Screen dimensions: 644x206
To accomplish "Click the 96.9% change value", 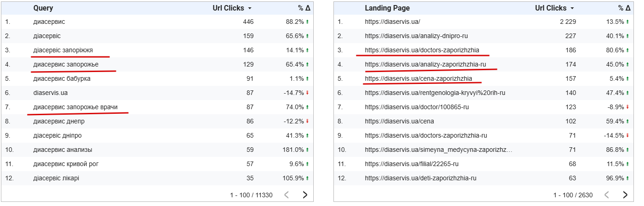I will click(615, 178).
